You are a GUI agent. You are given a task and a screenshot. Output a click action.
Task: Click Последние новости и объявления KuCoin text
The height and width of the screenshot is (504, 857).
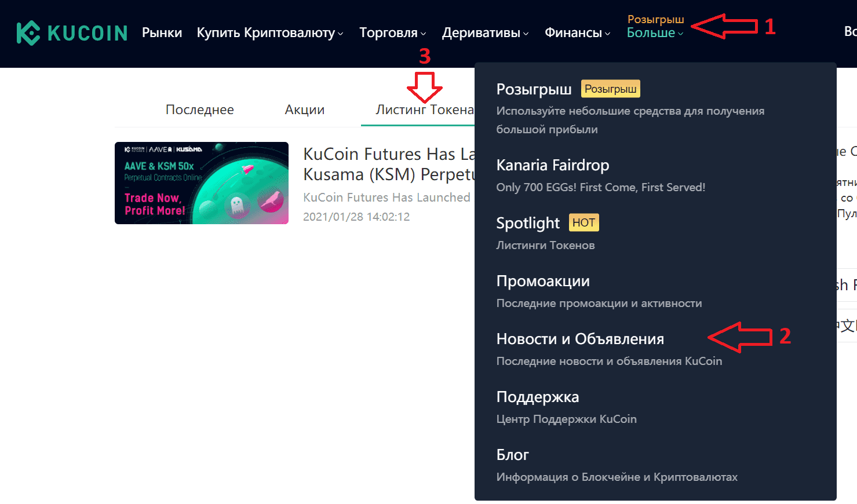click(609, 361)
